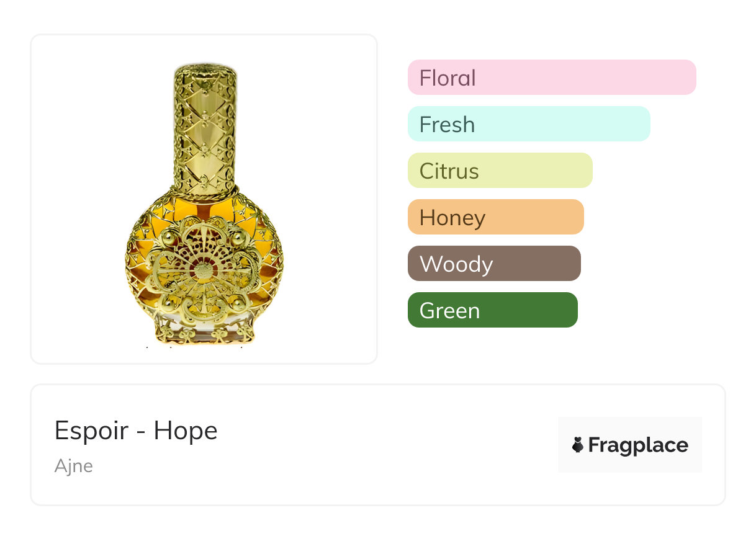Click the bottle neck below the cap
Viewport: 756px width, 536px height.
205,189
